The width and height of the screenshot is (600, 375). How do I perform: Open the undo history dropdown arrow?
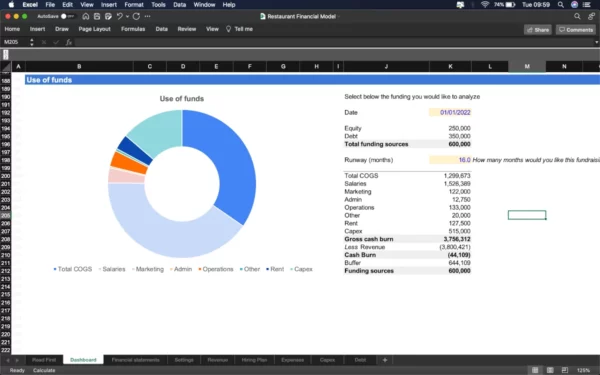click(x=127, y=16)
